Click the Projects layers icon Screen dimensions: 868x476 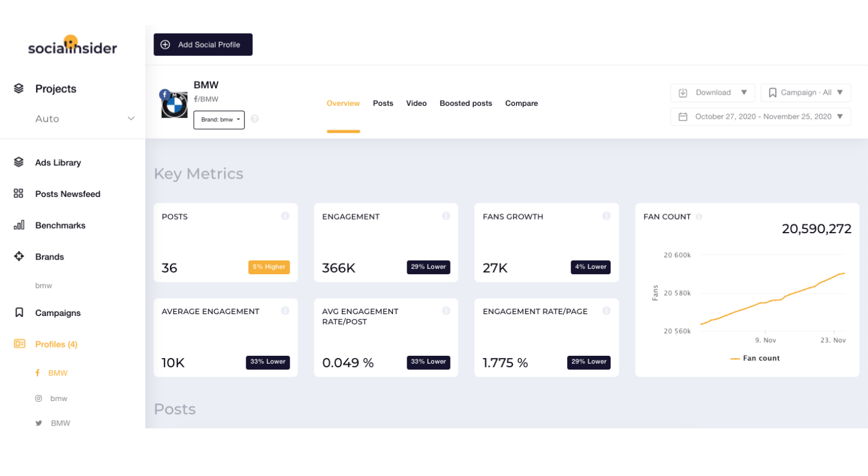pos(18,89)
